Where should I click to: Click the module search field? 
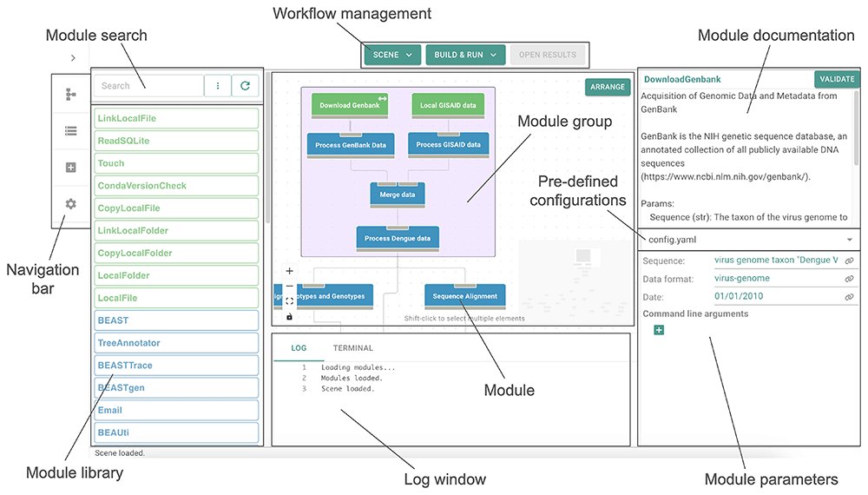[148, 86]
